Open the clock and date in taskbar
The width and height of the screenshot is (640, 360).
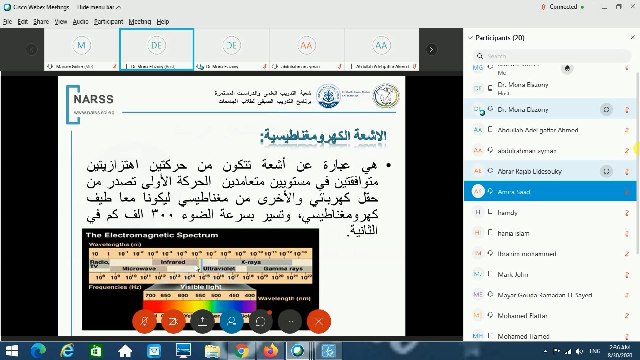[619, 351]
